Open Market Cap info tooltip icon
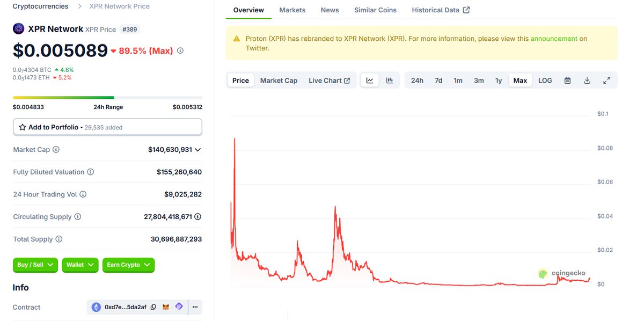This screenshot has height=321, width=644. [x=56, y=150]
